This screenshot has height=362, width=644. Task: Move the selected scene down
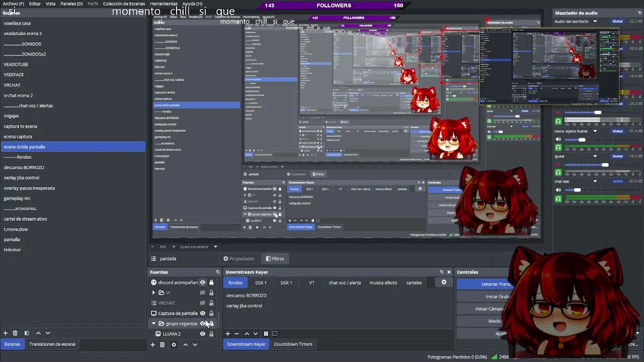pyautogui.click(x=48, y=333)
